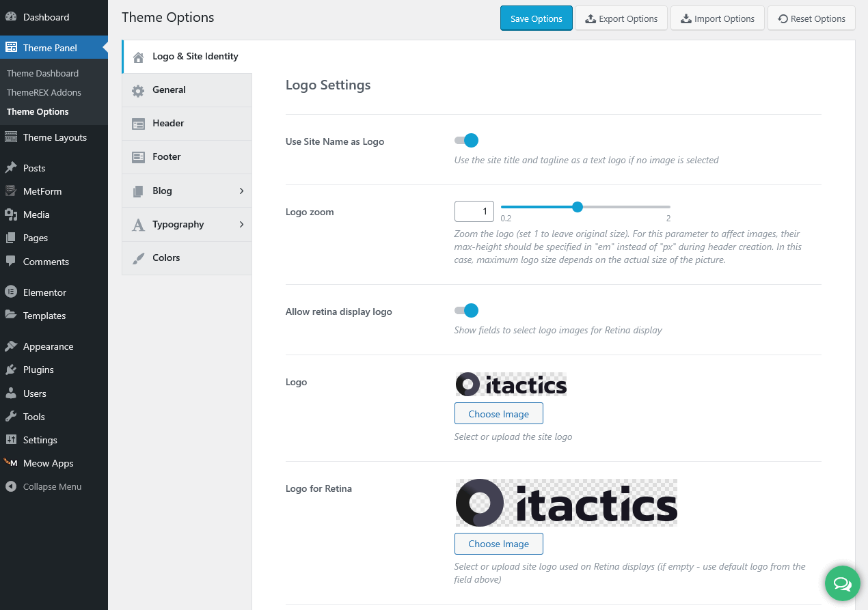Click the Elementor circle icon
The image size is (868, 610).
(x=11, y=292)
